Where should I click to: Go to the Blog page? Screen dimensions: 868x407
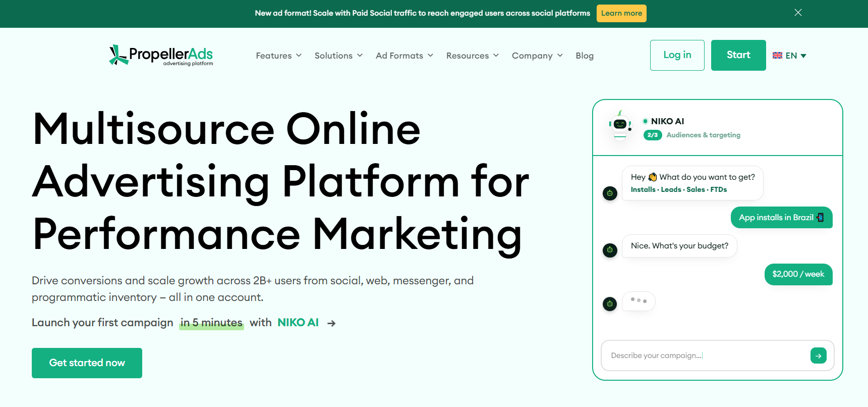click(x=585, y=56)
